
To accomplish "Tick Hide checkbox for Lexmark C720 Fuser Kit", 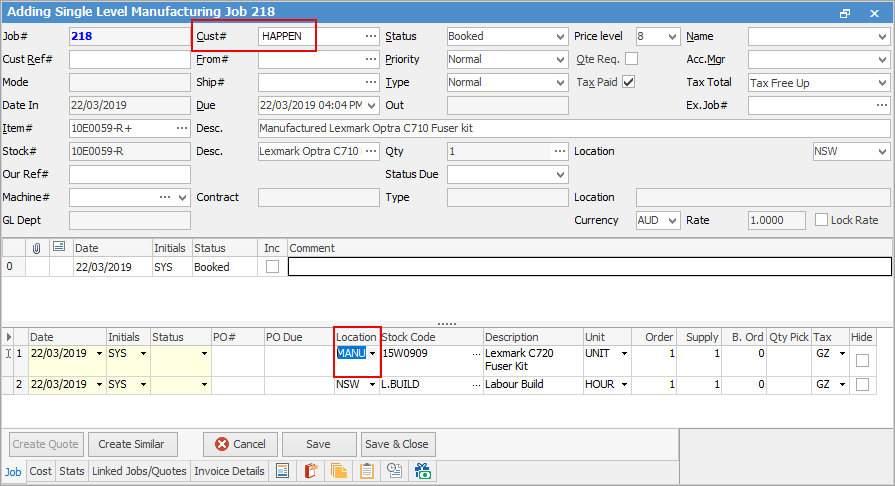I will click(x=862, y=360).
